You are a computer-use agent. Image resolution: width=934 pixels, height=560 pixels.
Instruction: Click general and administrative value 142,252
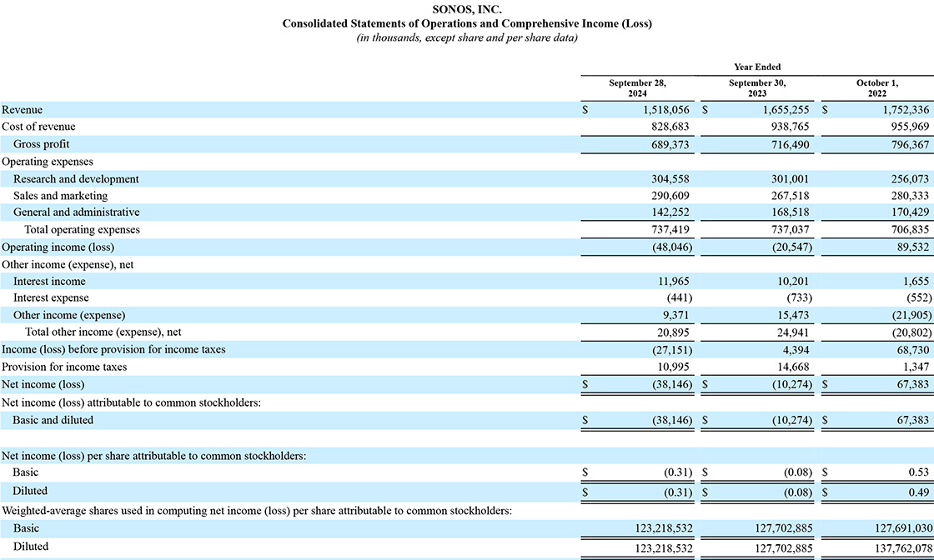[670, 212]
